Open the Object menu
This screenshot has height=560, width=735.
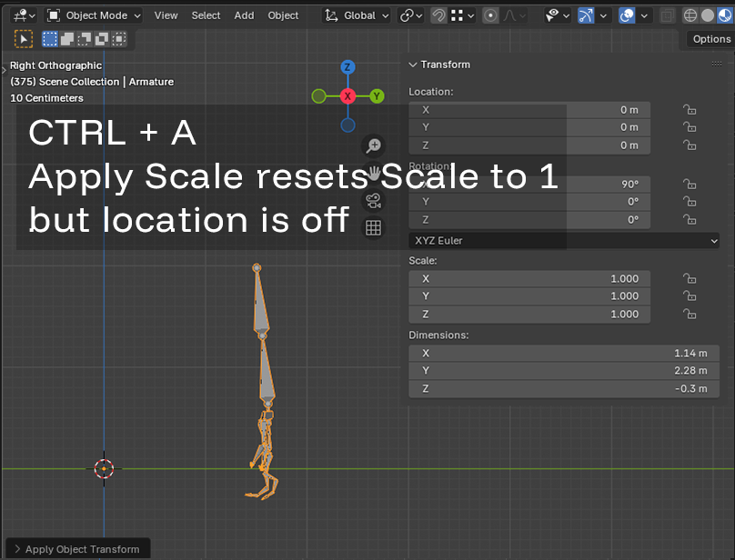click(283, 16)
